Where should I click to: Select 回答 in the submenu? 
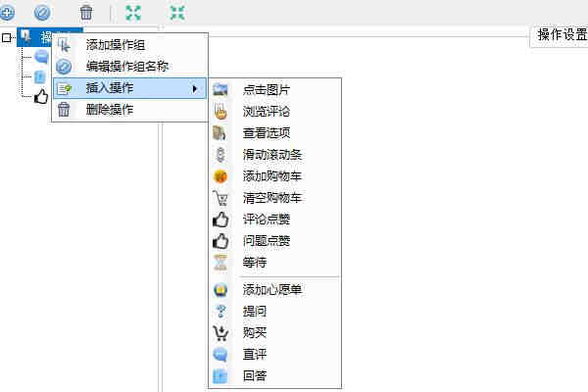274,376
